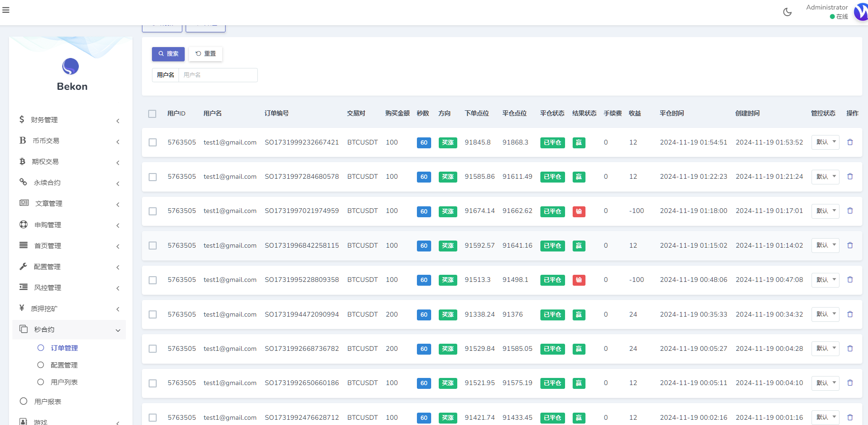Image resolution: width=868 pixels, height=425 pixels.
Task: Open 配置管理 under 秒合约
Action: (x=64, y=365)
